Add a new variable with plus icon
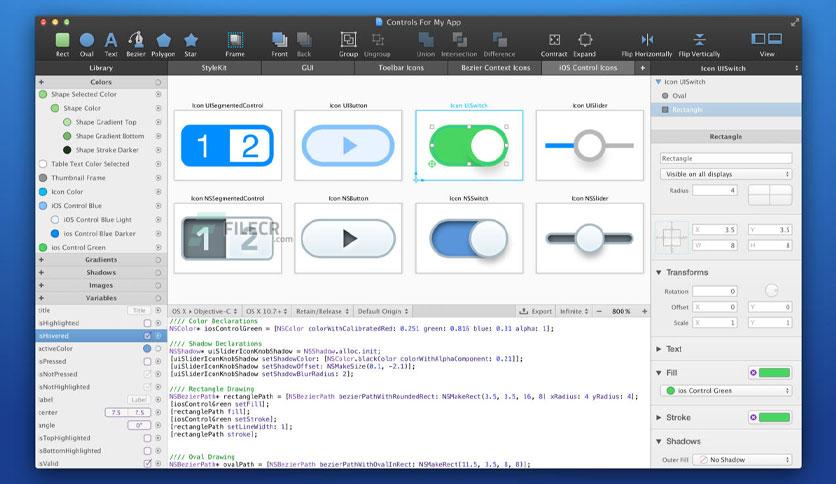This screenshot has height=484, width=836. pos(42,298)
